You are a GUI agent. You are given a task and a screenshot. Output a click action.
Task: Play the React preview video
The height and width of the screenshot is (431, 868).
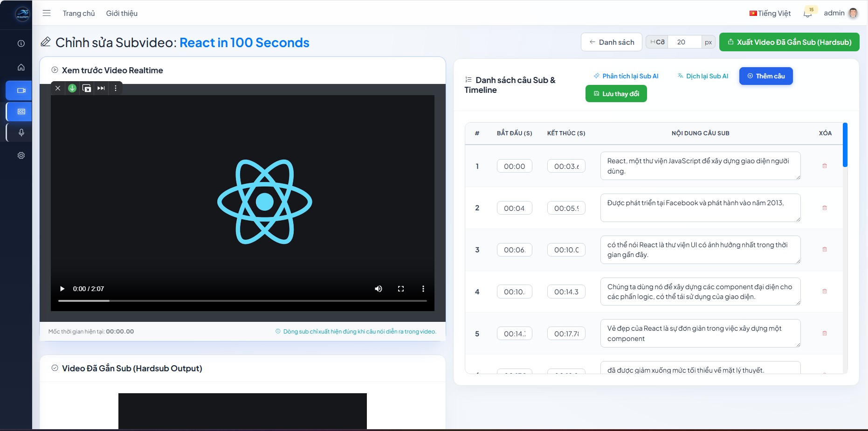[62, 289]
